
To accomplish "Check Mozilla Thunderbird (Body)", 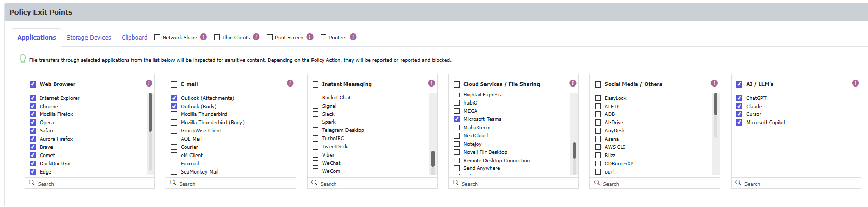I will click(174, 123).
